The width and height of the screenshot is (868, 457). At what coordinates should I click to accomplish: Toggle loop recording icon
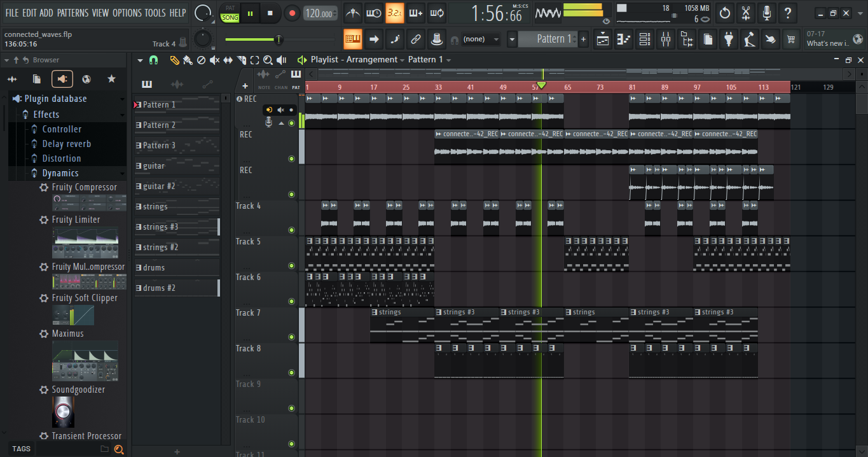[x=436, y=13]
